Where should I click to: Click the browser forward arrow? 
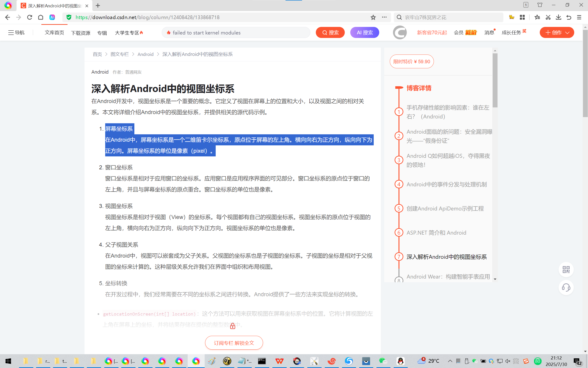[18, 17]
